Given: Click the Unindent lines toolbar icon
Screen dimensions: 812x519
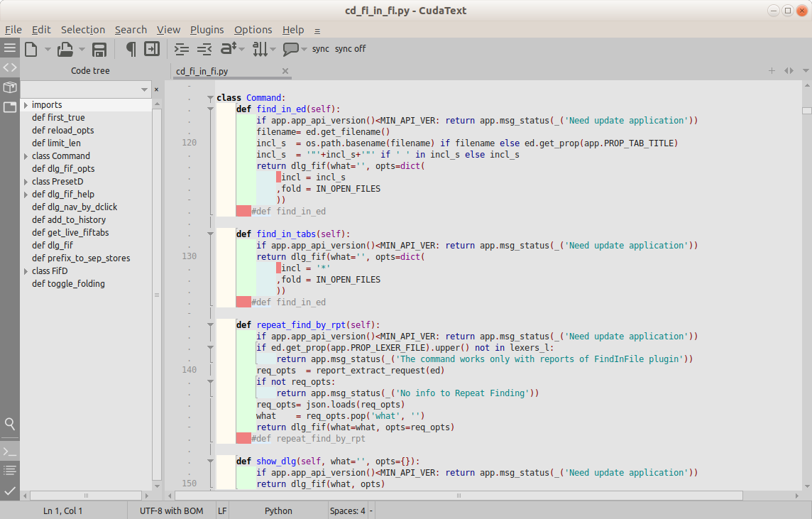Looking at the screenshot, I should 204,49.
